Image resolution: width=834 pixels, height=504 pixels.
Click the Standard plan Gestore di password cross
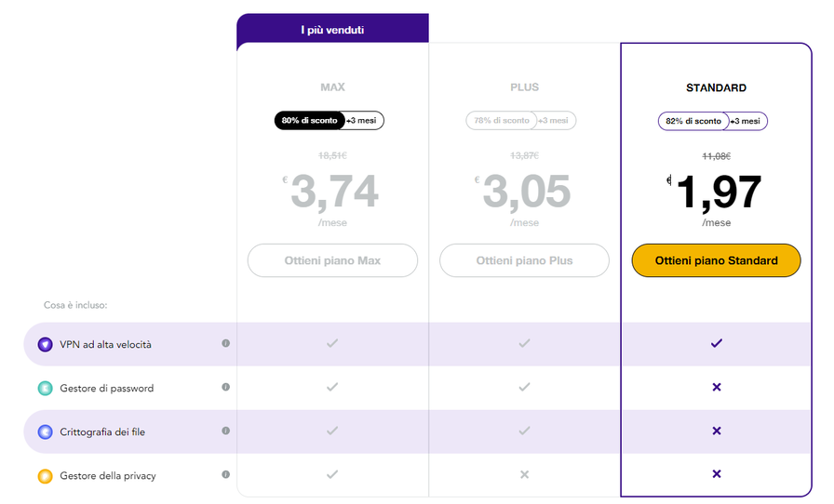tap(717, 387)
